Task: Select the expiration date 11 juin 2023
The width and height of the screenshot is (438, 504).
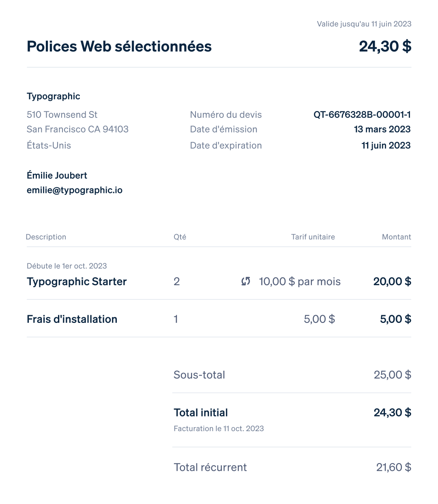Action: tap(386, 145)
